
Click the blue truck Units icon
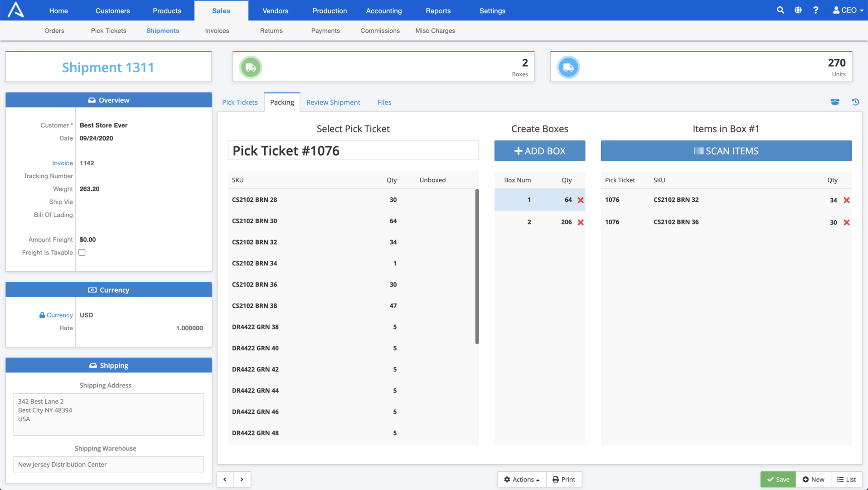click(568, 67)
